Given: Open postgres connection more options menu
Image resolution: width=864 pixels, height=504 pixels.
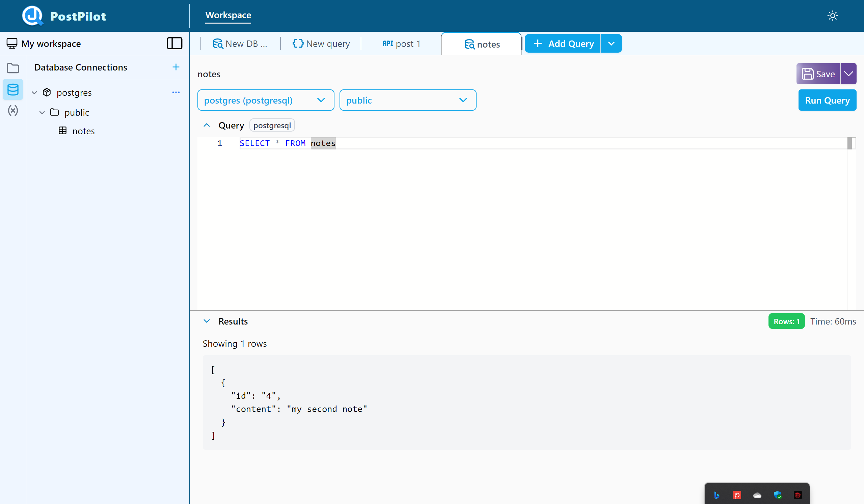Looking at the screenshot, I should pyautogui.click(x=176, y=92).
